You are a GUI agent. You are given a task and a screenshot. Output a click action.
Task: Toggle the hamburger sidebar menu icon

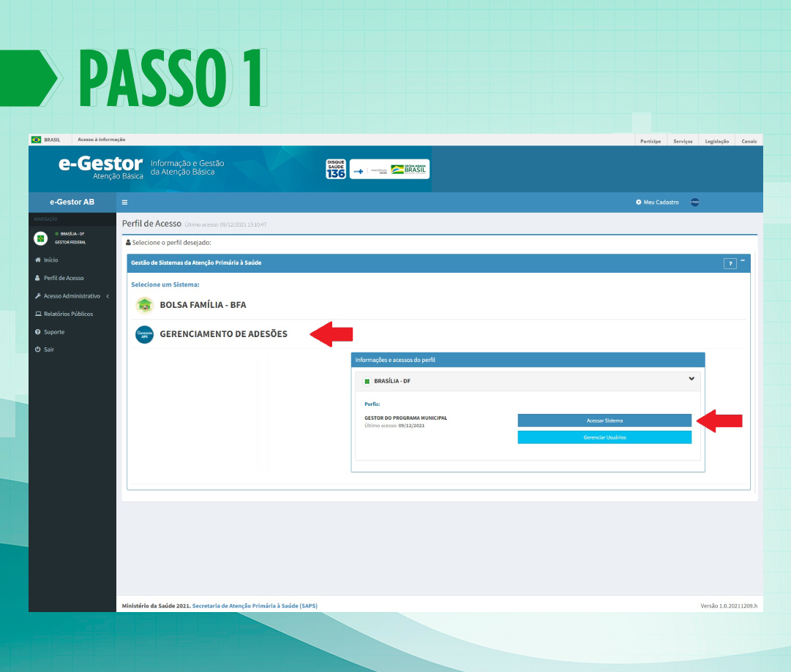pyautogui.click(x=124, y=203)
